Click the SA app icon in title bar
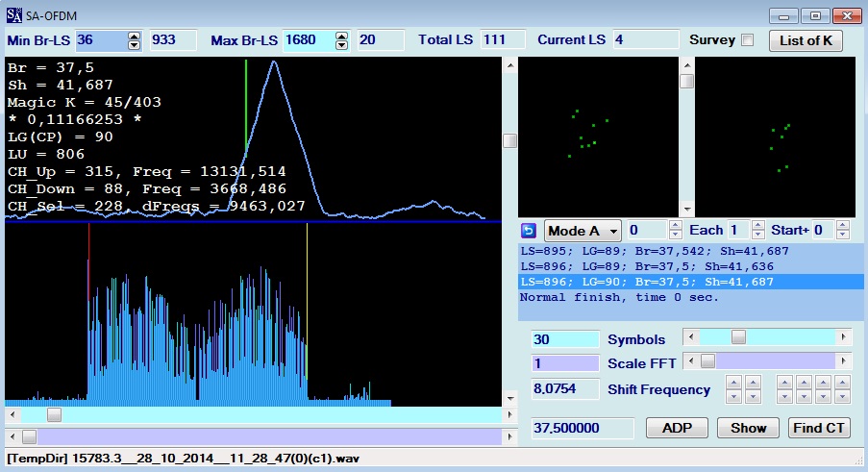The height and width of the screenshot is (472, 868). click(13, 15)
